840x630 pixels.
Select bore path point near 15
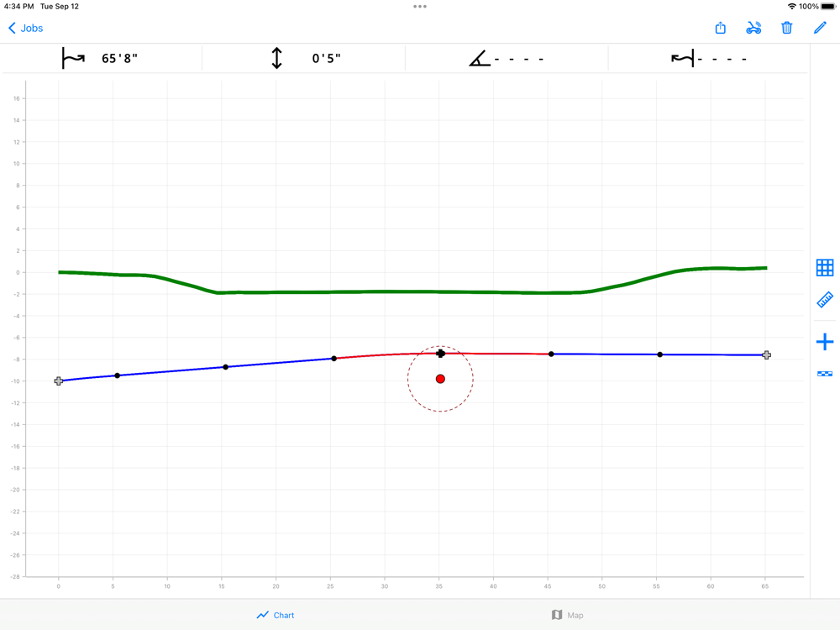tap(225, 367)
